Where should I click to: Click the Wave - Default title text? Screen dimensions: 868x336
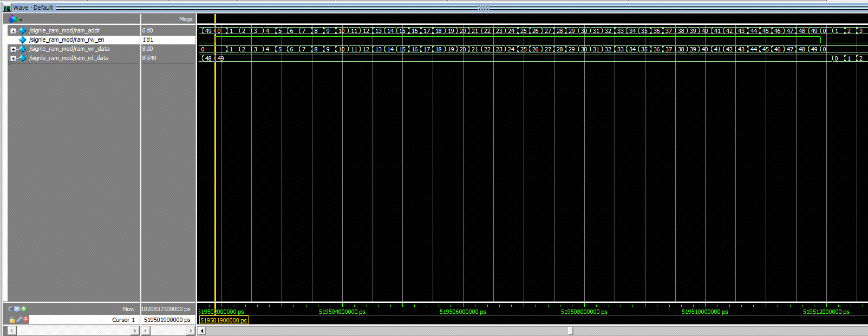[x=33, y=8]
